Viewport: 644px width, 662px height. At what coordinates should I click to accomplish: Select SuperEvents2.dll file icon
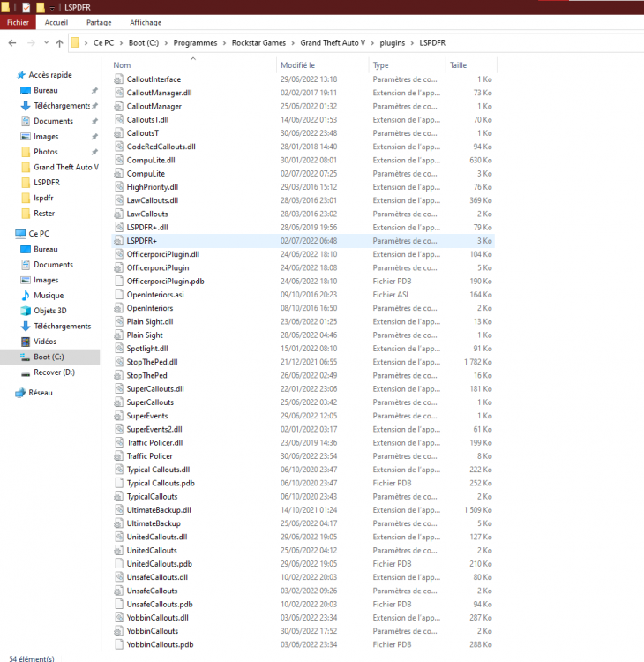click(x=119, y=429)
